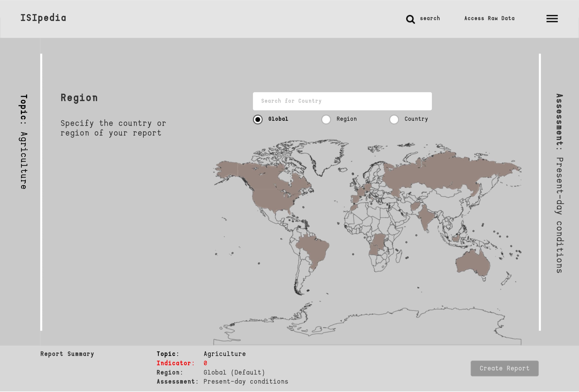
Task: Click the header search label
Action: tap(430, 18)
